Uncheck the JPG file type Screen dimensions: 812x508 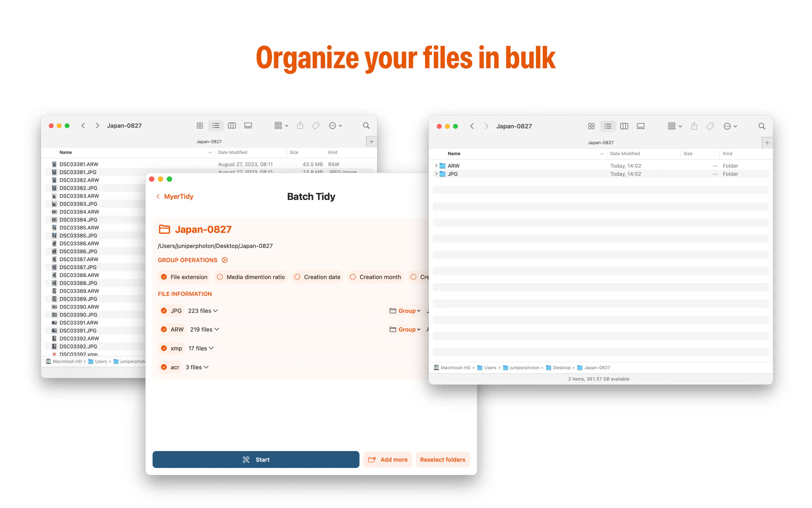164,311
